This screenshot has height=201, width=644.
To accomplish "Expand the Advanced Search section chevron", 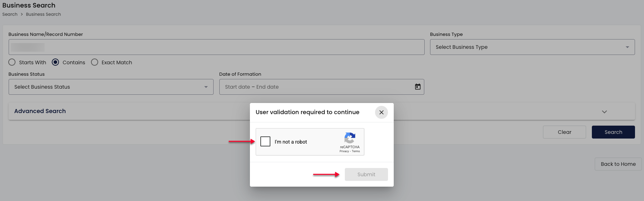I will click(604, 112).
